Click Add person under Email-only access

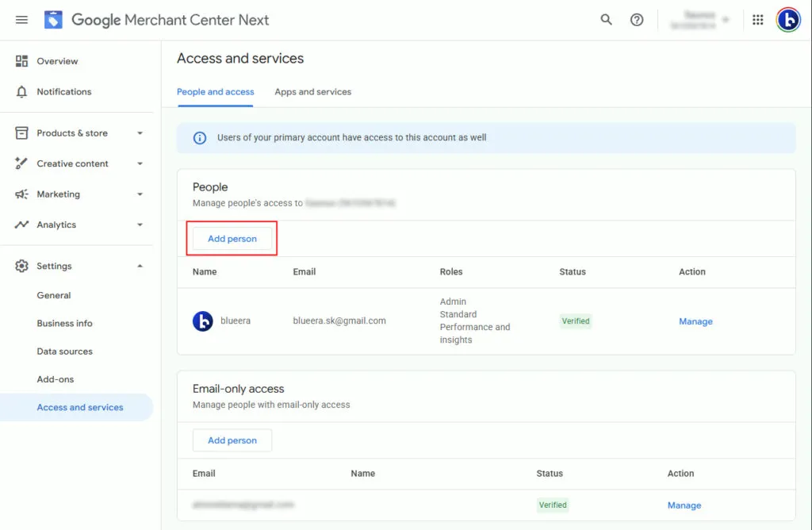pyautogui.click(x=232, y=440)
